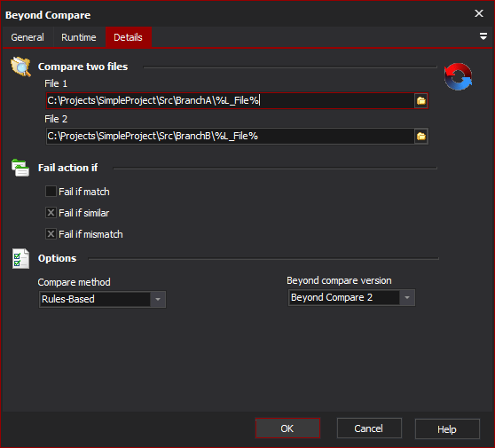
Task: Uncheck the Fail if mismatch checkbox
Action: click(51, 234)
